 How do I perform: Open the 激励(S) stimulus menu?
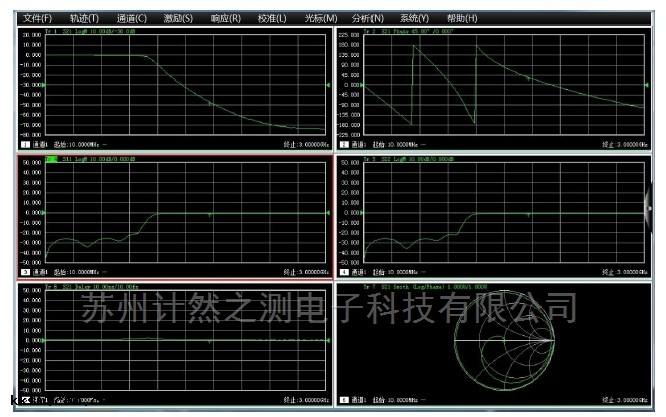[178, 18]
